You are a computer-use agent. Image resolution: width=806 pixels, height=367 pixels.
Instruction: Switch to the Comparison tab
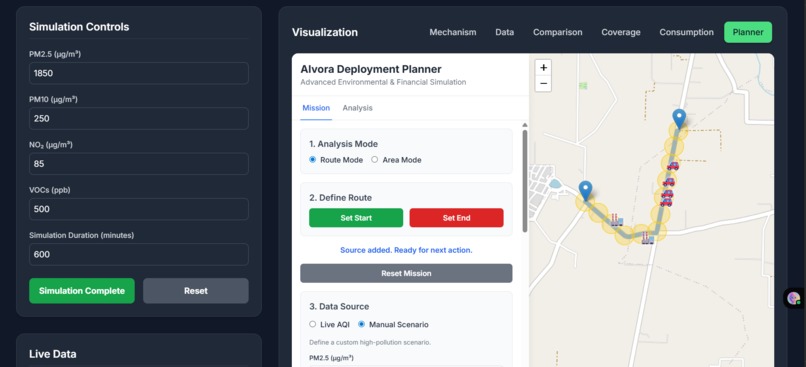tap(558, 32)
